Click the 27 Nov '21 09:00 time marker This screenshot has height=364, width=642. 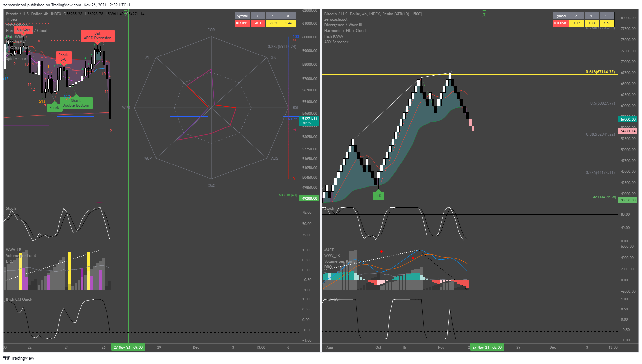pyautogui.click(x=128, y=347)
